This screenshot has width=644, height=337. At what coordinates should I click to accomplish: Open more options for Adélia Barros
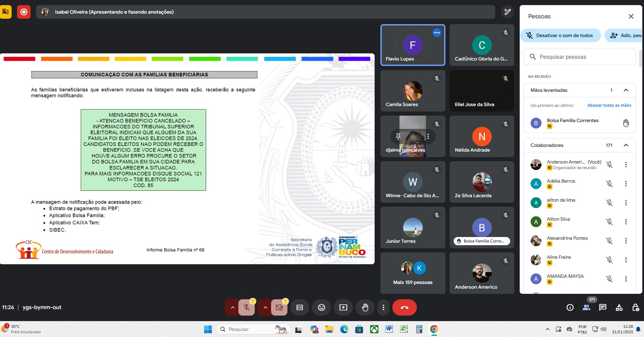[626, 184]
